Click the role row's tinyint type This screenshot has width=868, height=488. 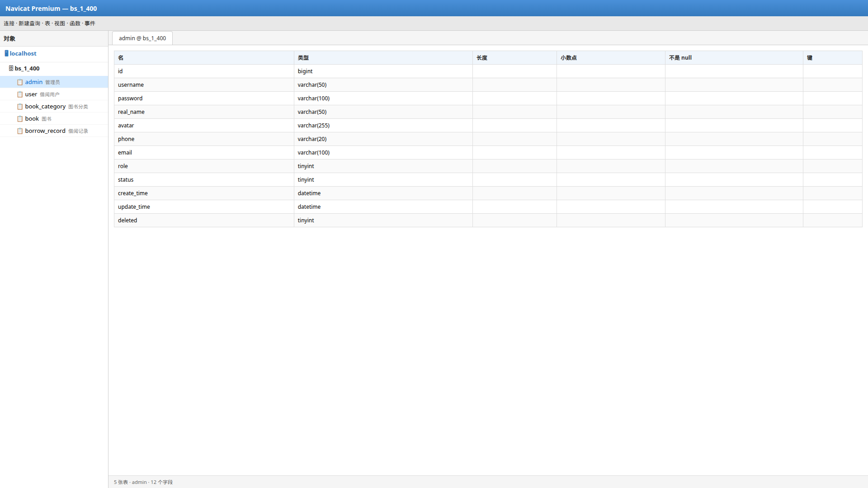click(x=383, y=166)
